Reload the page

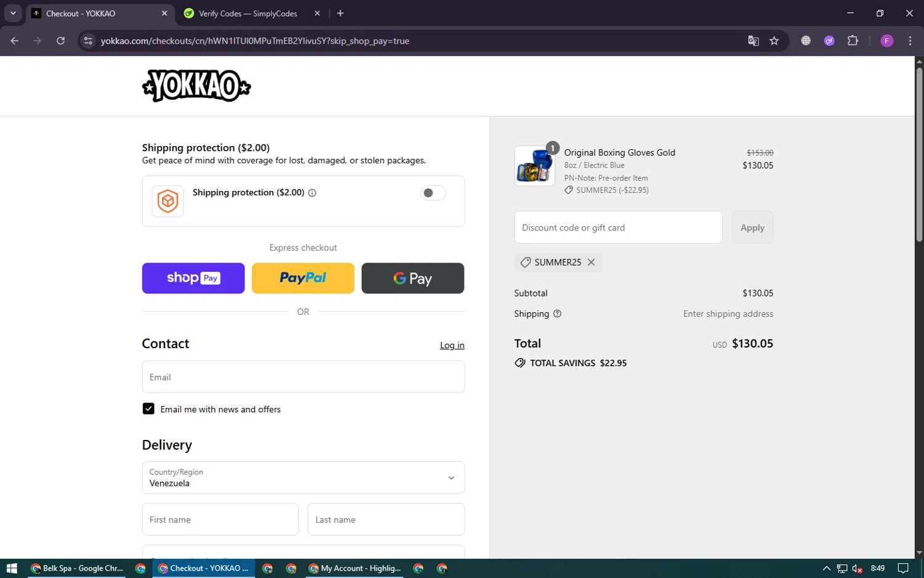pos(60,41)
